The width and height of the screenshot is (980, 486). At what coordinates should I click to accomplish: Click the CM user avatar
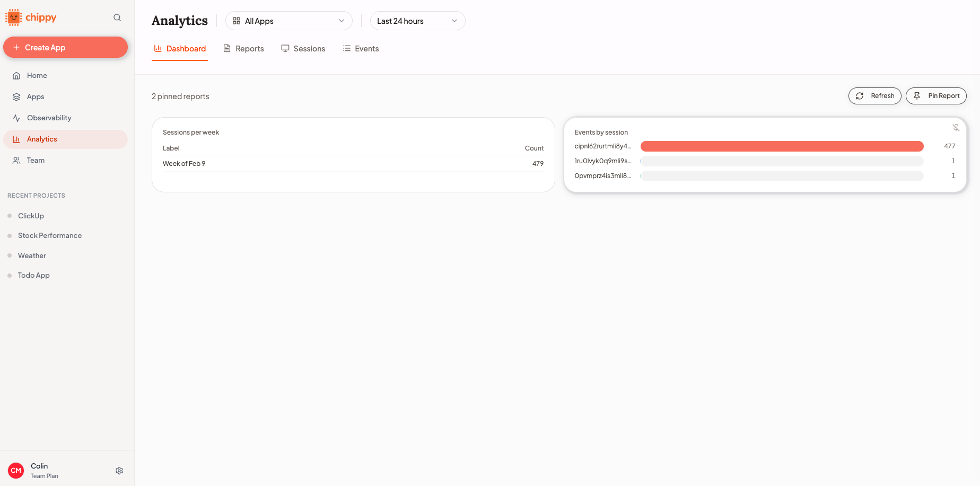pos(16,471)
